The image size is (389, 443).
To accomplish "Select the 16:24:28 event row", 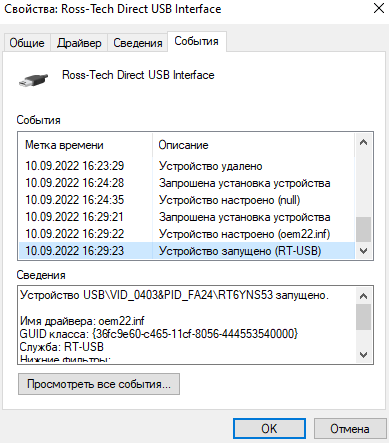I will click(187, 183).
